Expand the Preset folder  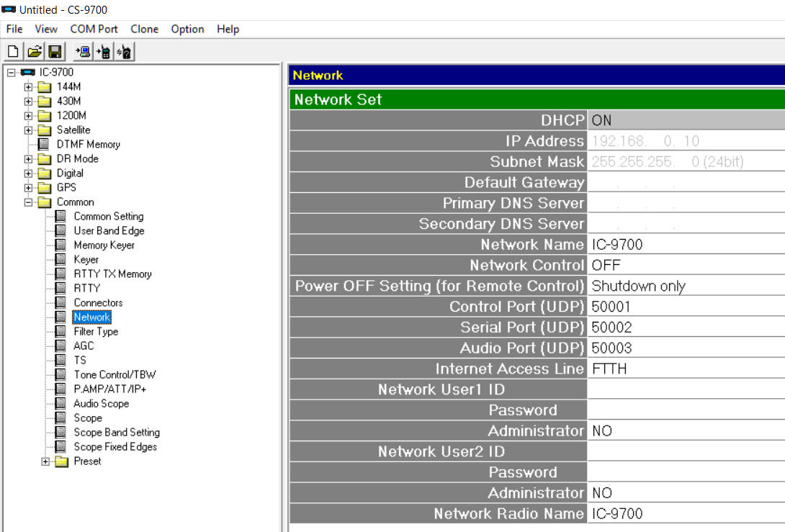45,461
